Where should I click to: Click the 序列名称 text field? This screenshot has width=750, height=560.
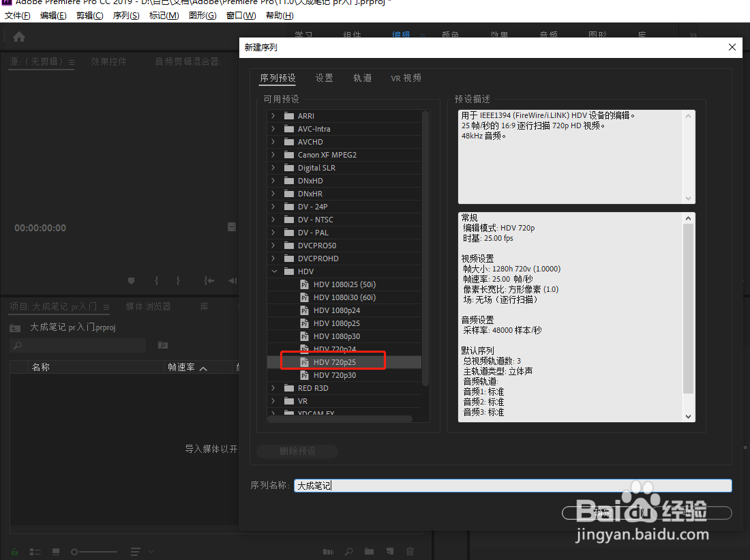(x=513, y=486)
